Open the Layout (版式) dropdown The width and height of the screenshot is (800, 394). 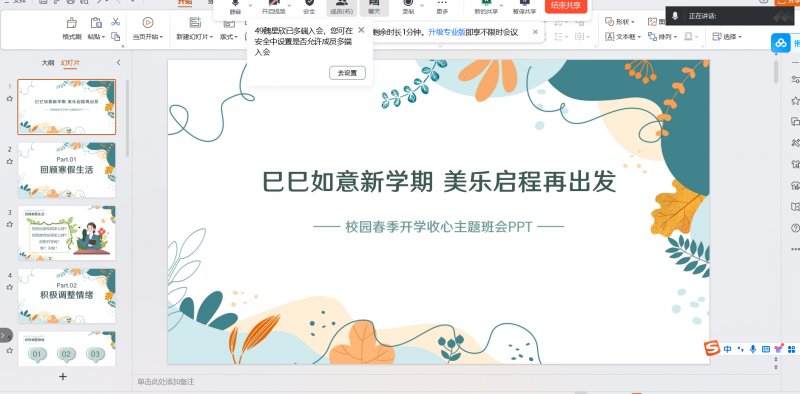pyautogui.click(x=229, y=37)
